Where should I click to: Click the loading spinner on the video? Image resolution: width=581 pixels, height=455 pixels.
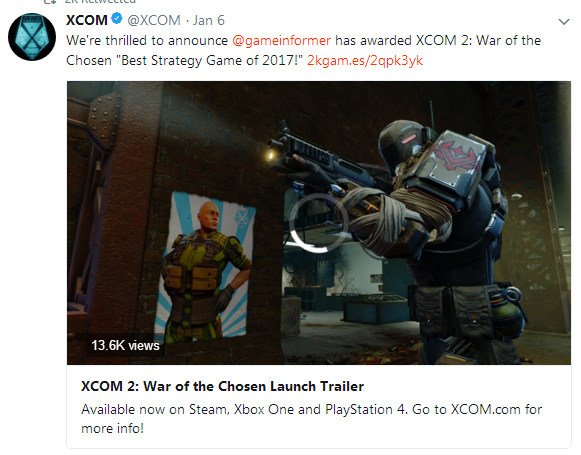pos(318,223)
